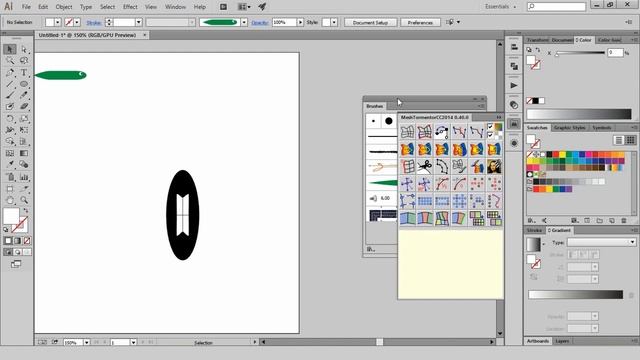640x360 pixels.
Task: Click delete swatch trash icon
Action: pos(624,220)
